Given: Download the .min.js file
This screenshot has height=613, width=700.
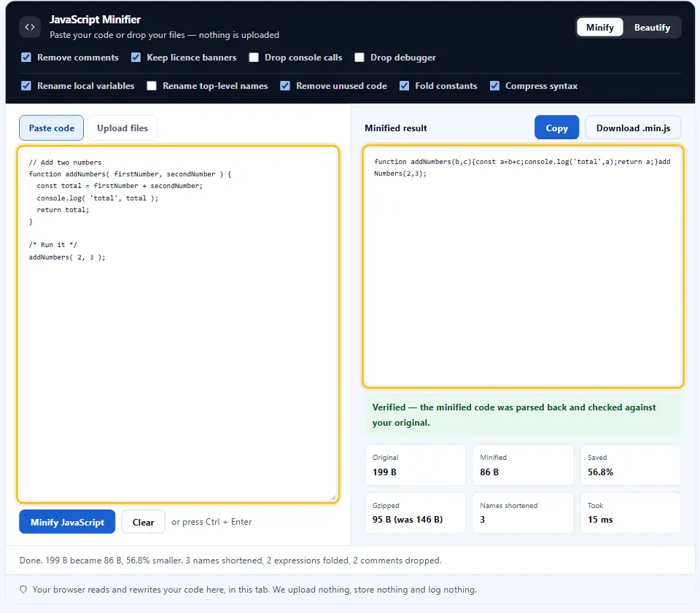Looking at the screenshot, I should pos(633,128).
